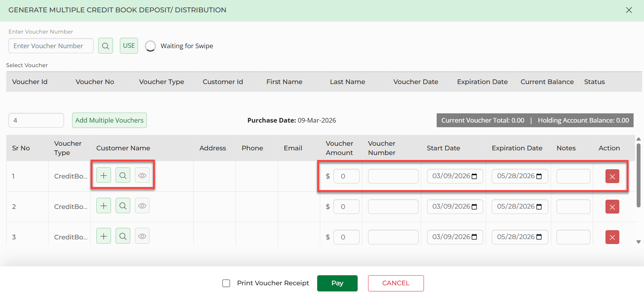
Task: Remove row 2 using red X button
Action: point(612,207)
